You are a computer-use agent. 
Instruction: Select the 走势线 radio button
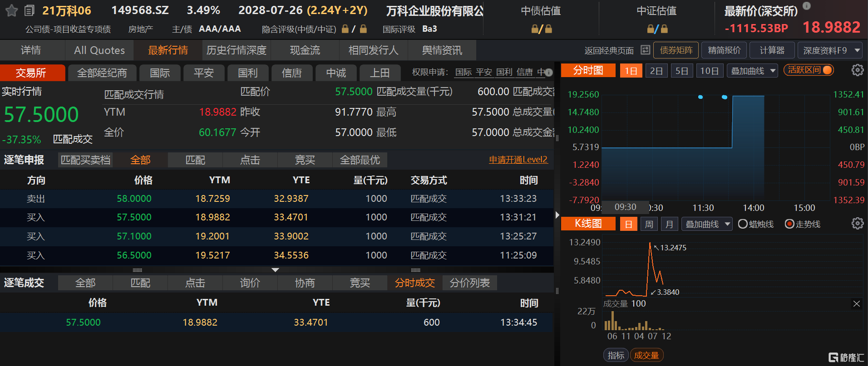(x=789, y=224)
